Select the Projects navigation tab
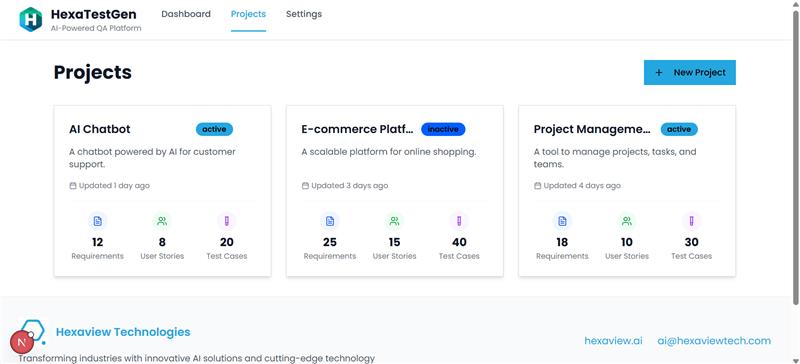 coord(248,14)
